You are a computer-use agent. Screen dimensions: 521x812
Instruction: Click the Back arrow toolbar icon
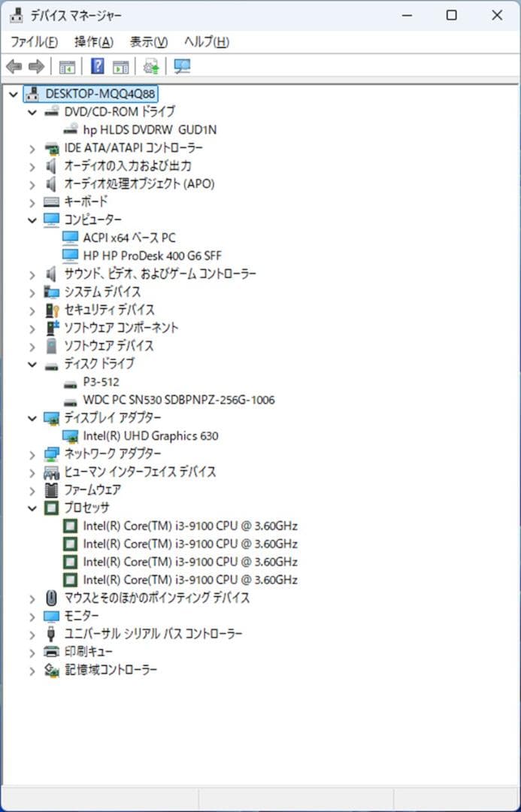tap(14, 66)
